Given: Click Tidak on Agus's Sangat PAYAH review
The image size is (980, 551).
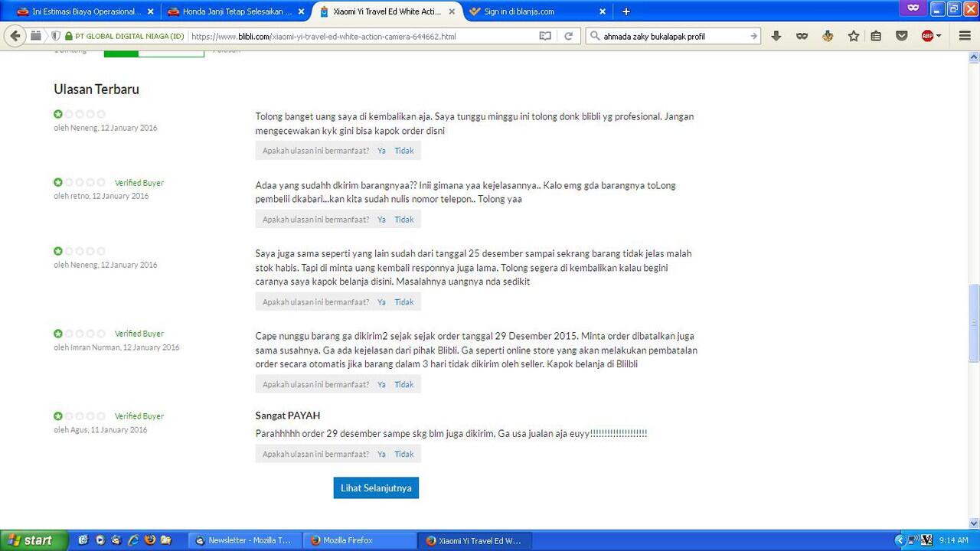Looking at the screenshot, I should pos(404,454).
